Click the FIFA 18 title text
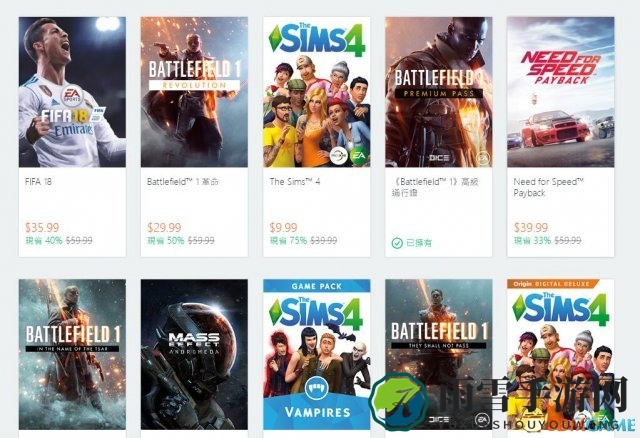The width and height of the screenshot is (640, 438). [x=38, y=182]
